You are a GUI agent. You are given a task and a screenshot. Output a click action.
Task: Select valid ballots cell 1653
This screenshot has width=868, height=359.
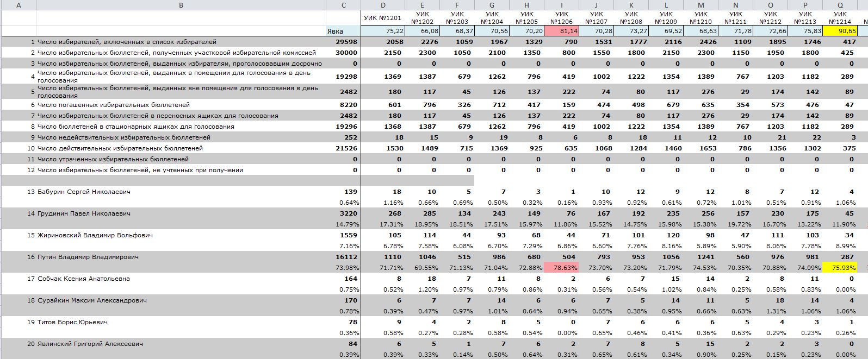700,148
